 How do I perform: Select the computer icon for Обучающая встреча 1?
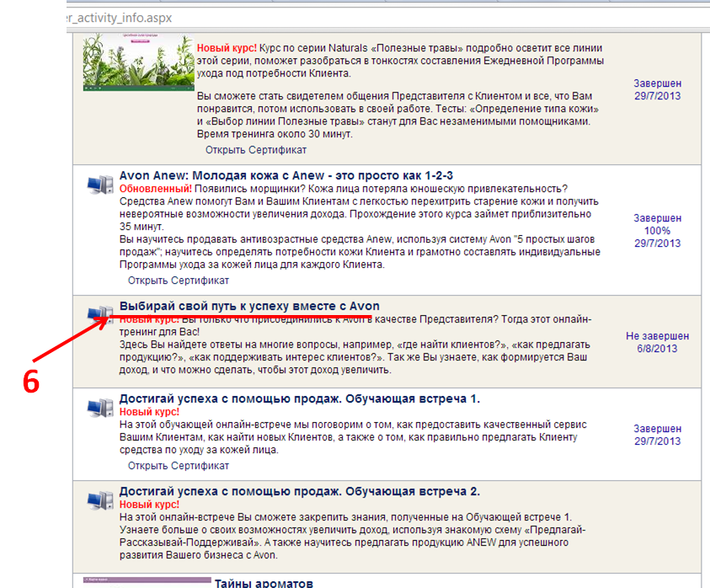click(100, 408)
